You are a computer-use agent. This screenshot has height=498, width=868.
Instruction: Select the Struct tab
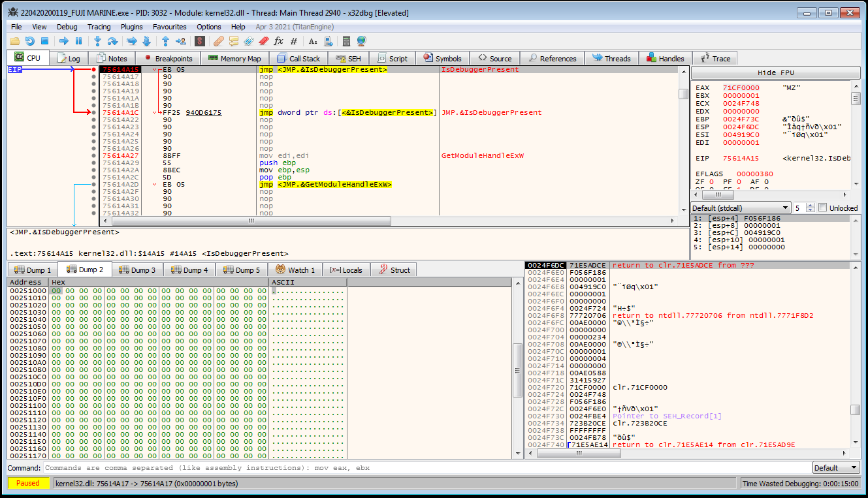click(394, 270)
